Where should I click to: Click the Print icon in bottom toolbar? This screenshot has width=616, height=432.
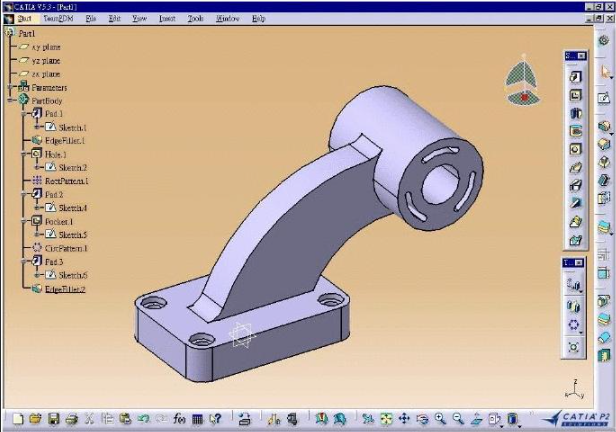tap(71, 419)
